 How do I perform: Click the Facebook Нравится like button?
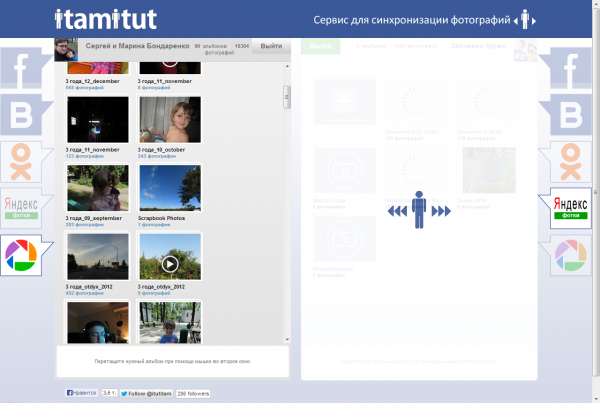coord(81,393)
